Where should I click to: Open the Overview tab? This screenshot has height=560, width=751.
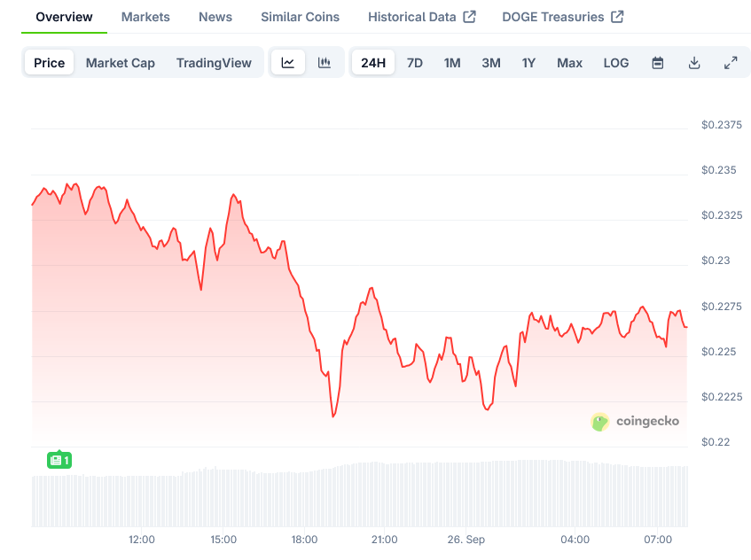[64, 17]
